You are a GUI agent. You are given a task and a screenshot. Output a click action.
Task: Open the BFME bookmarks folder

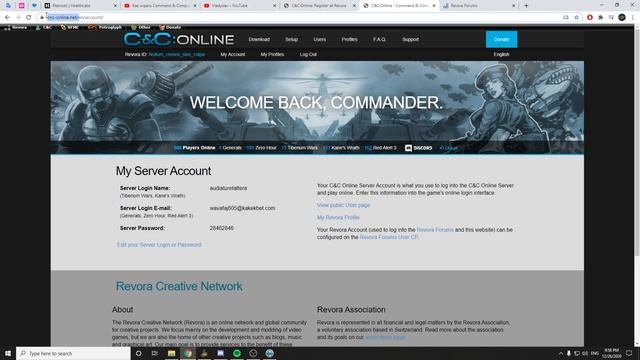click(x=69, y=27)
